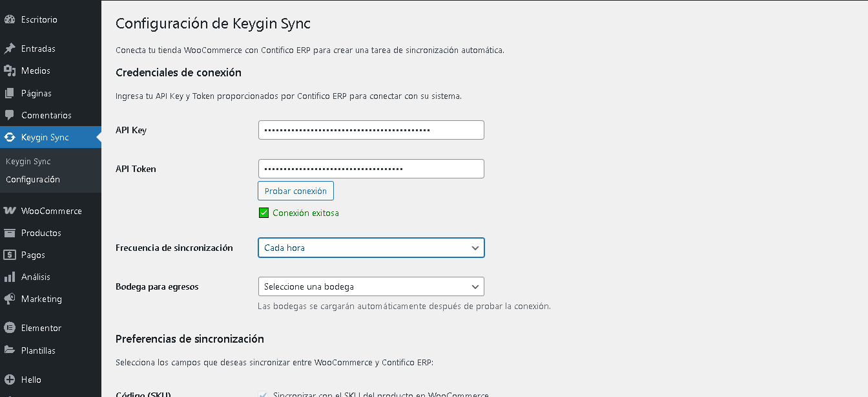Open the WooCommerce W icon
The height and width of the screenshot is (397, 868).
point(10,210)
